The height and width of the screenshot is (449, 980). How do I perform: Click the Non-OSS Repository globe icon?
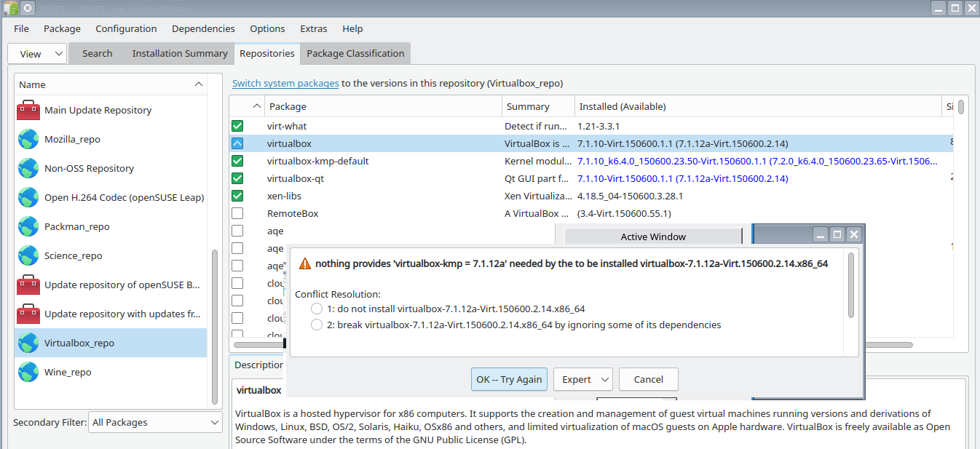[28, 168]
